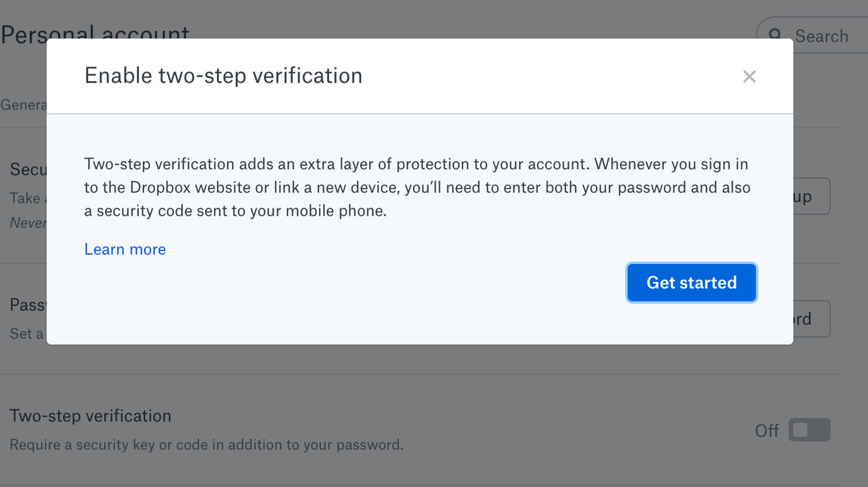The width and height of the screenshot is (868, 487).
Task: Select the Off label beside the switch
Action: click(x=767, y=431)
